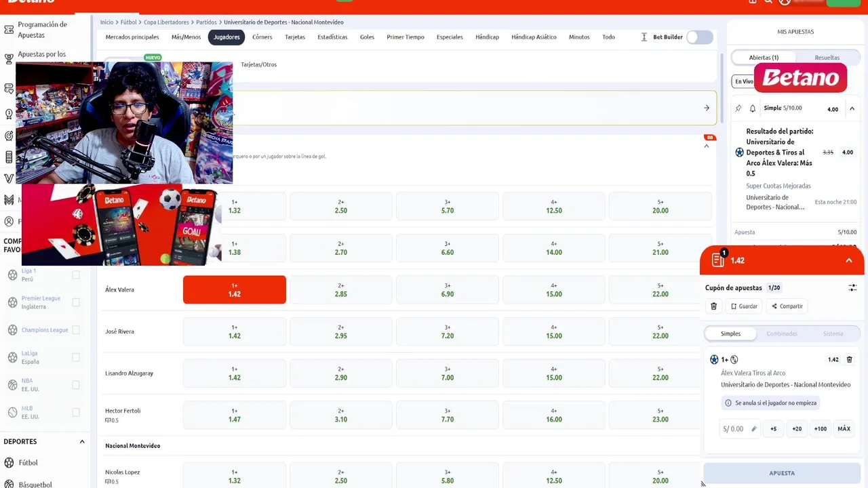Click the Compartir coupon button
The width and height of the screenshot is (868, 488).
point(787,306)
